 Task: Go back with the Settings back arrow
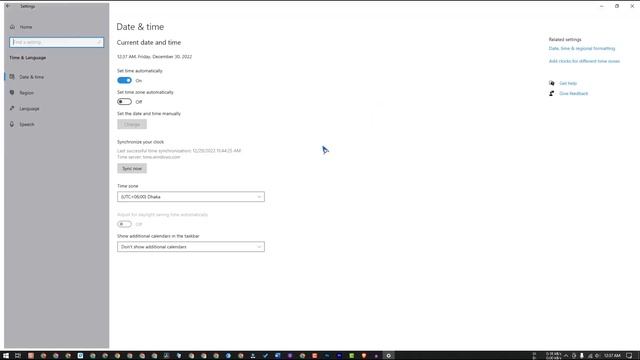[8, 6]
